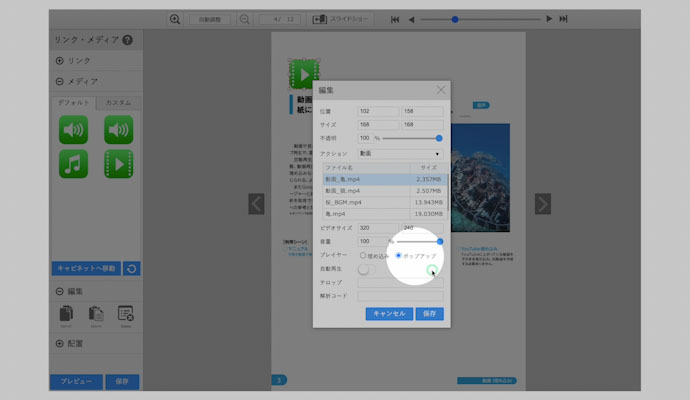Switch to the デフォルト tab
This screenshot has width=690, height=400.
(73, 103)
